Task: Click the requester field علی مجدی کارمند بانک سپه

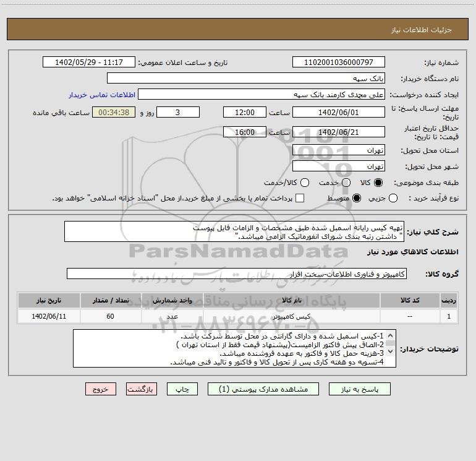Action: click(261, 94)
